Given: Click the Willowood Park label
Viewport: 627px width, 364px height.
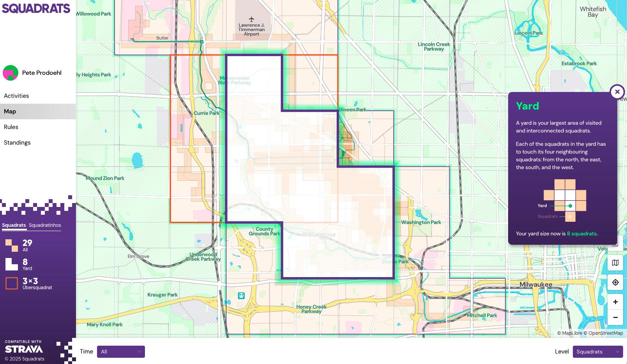Looking at the screenshot, I should (x=94, y=14).
